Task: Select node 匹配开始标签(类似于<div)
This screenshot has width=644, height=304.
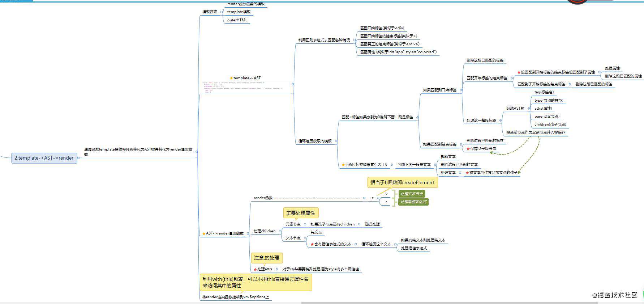Action: click(382, 28)
